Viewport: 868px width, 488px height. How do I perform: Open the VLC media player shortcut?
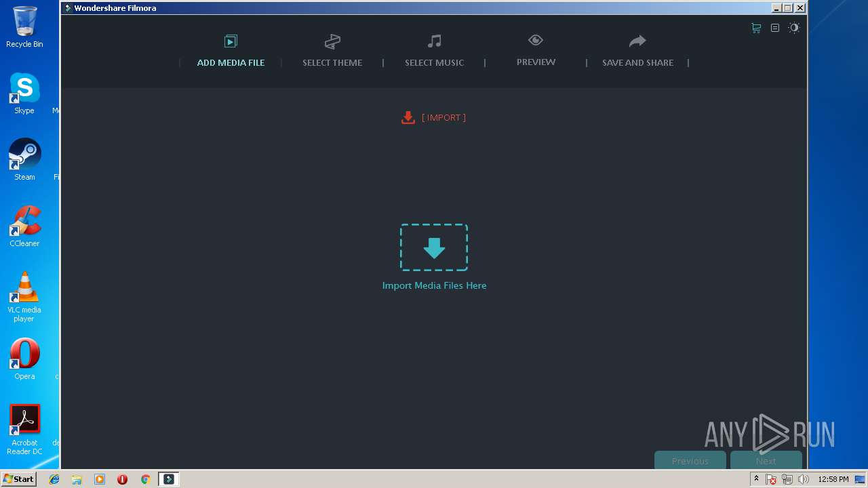[x=24, y=297]
